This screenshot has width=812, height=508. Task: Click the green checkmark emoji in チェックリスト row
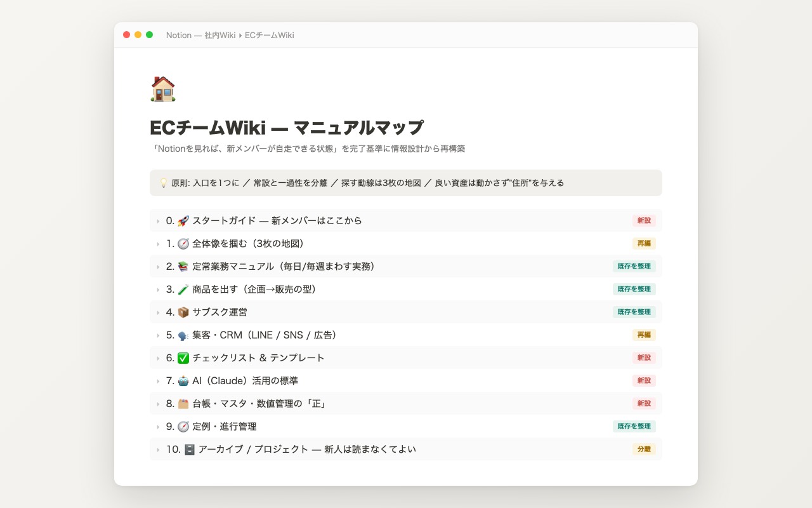183,358
